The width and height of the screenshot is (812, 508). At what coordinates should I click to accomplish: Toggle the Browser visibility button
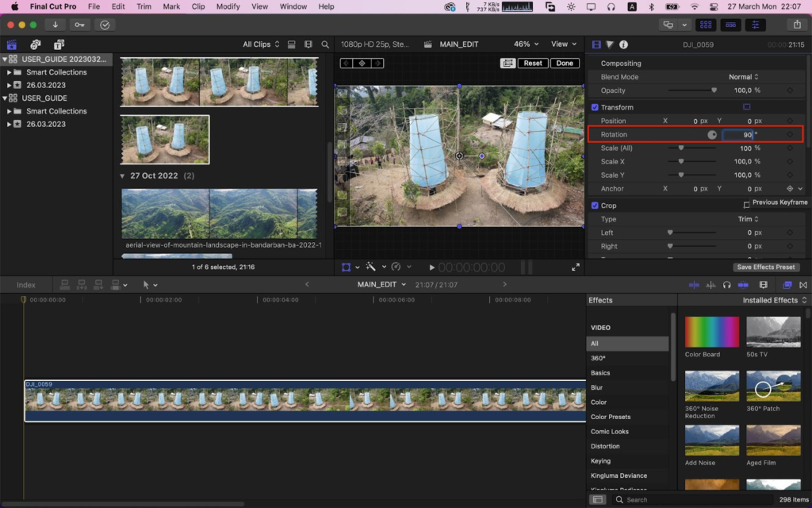click(x=705, y=25)
